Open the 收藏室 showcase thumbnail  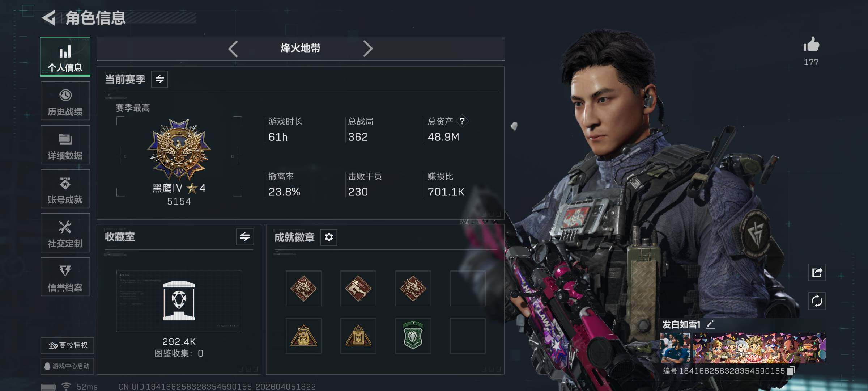pyautogui.click(x=179, y=301)
